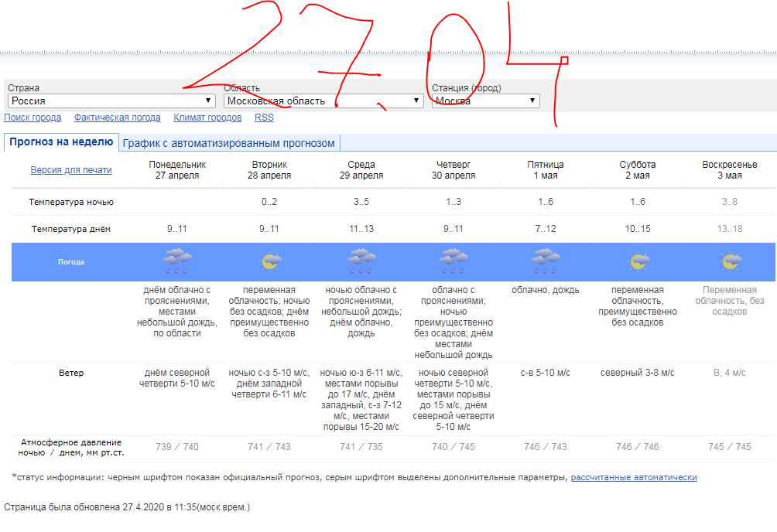Click the Страница была обновлена timestamp text
777x532 pixels.
(x=127, y=507)
